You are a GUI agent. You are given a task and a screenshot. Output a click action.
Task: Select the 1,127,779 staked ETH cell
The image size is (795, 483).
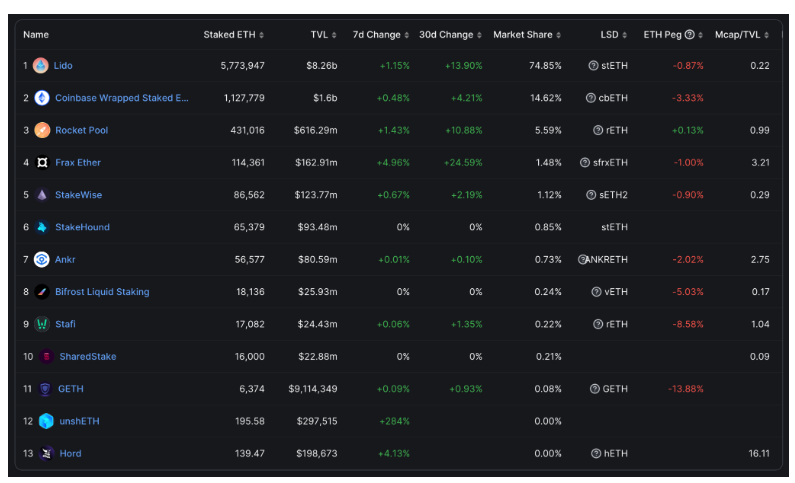tap(244, 98)
